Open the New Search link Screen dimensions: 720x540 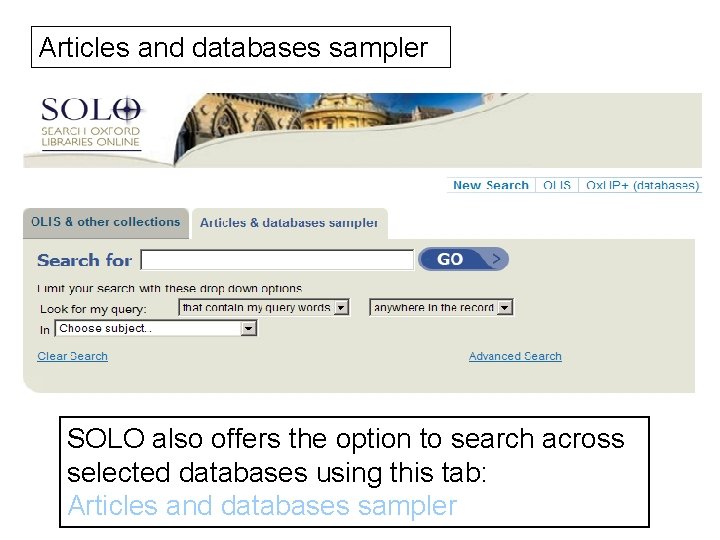pyautogui.click(x=490, y=185)
